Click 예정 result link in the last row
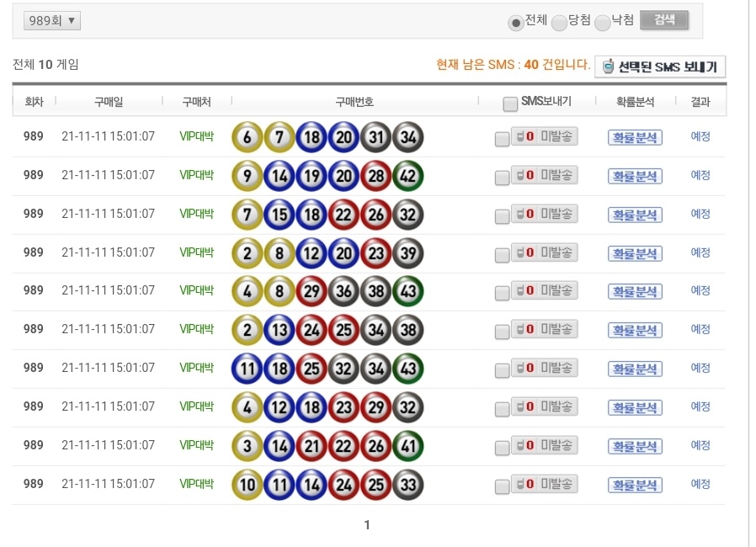 (x=700, y=484)
